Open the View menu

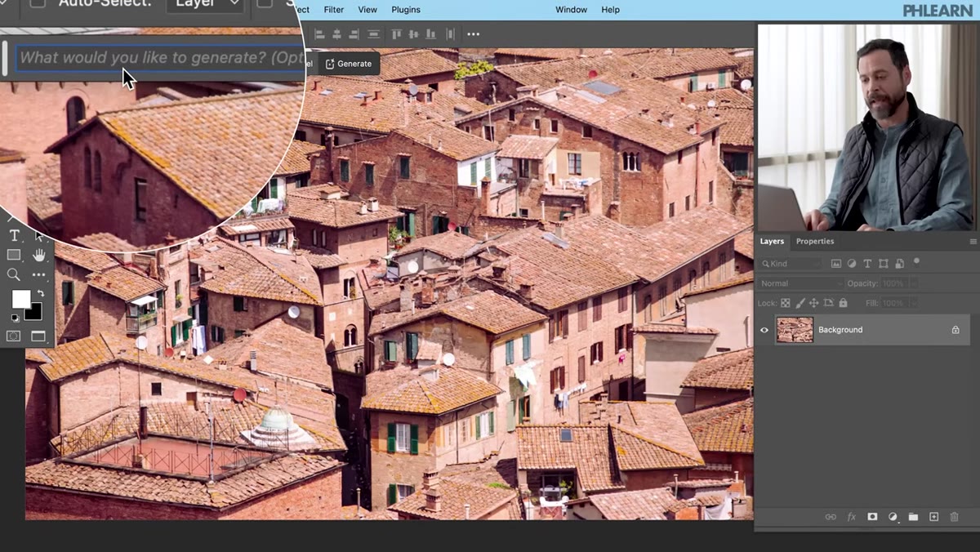click(367, 10)
